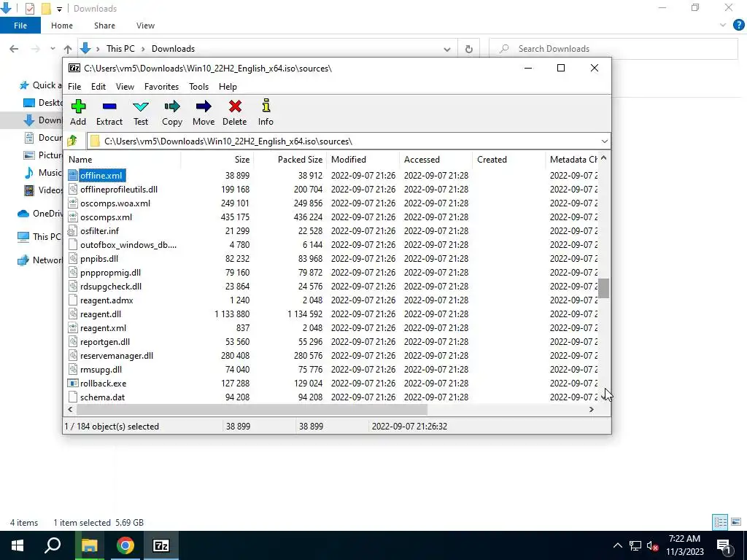Click the File Explorer taskbar icon

90,545
